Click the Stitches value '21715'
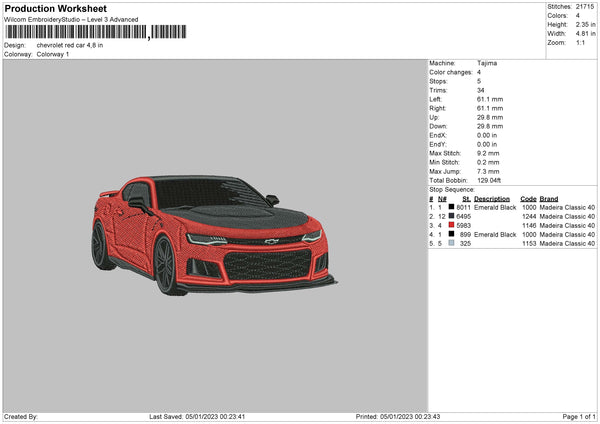 tap(585, 7)
